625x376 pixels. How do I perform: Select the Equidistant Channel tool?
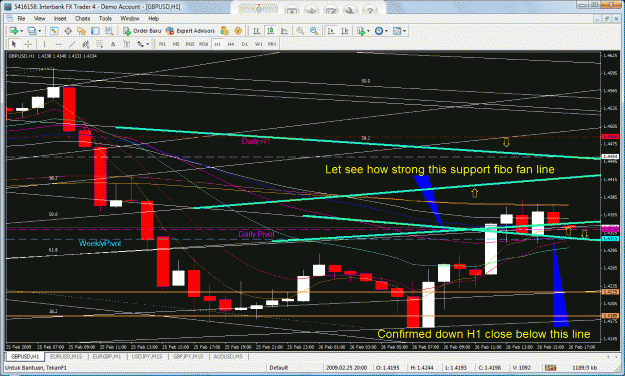click(85, 44)
